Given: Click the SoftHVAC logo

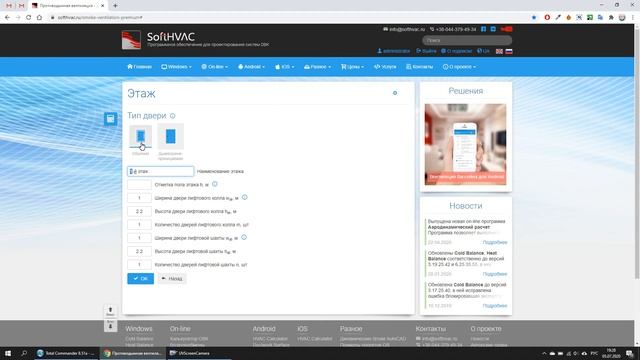Looking at the screenshot, I should [x=131, y=40].
